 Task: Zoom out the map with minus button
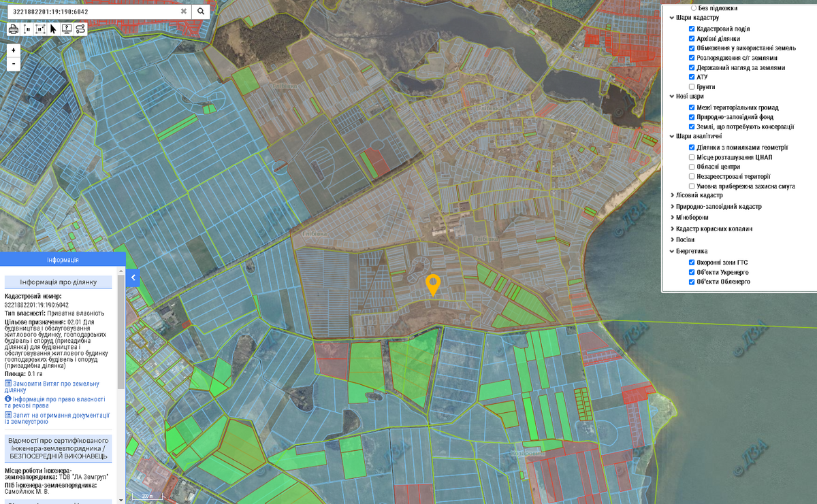14,64
